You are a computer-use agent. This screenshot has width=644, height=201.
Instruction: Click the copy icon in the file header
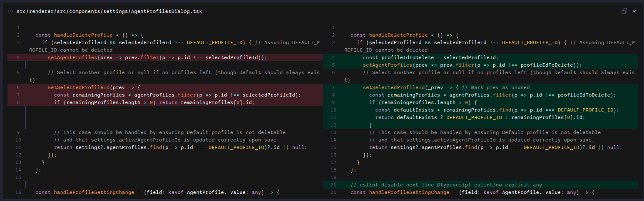click(624, 11)
